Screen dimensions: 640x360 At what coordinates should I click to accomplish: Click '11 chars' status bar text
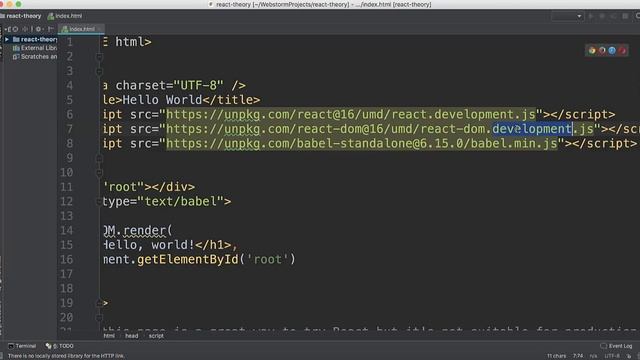point(556,356)
